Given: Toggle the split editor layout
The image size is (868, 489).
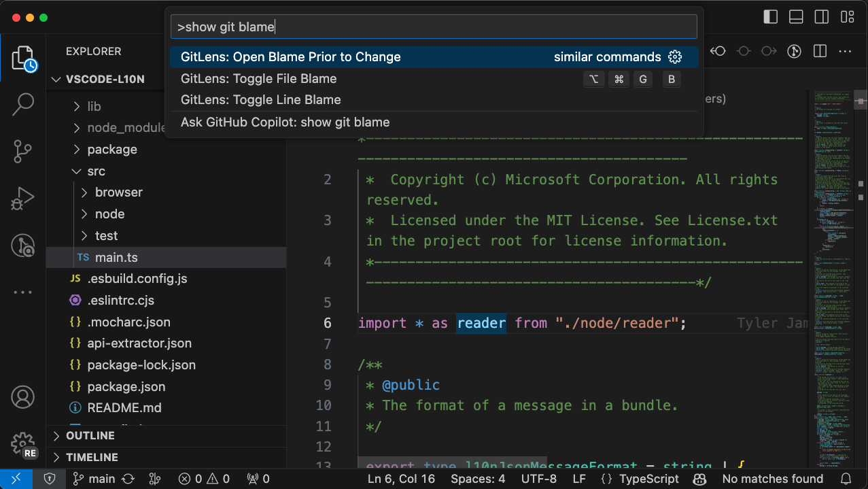Looking at the screenshot, I should (819, 50).
